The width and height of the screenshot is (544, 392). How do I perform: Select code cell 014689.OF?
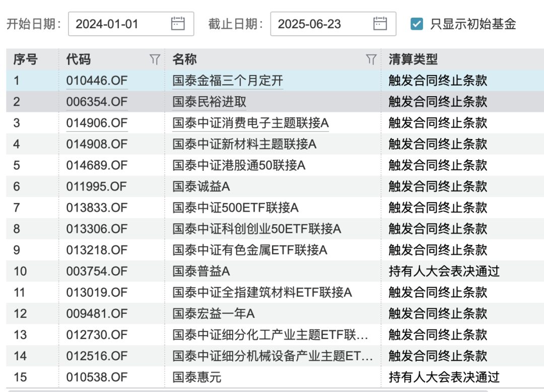97,165
